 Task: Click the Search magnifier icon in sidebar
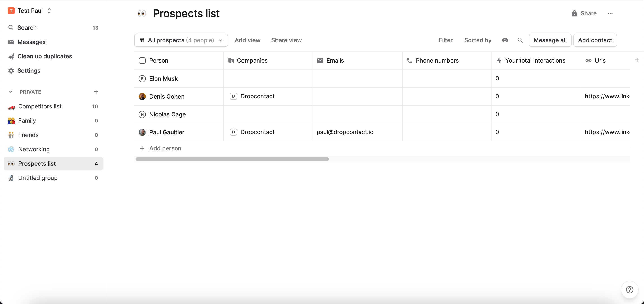click(11, 27)
